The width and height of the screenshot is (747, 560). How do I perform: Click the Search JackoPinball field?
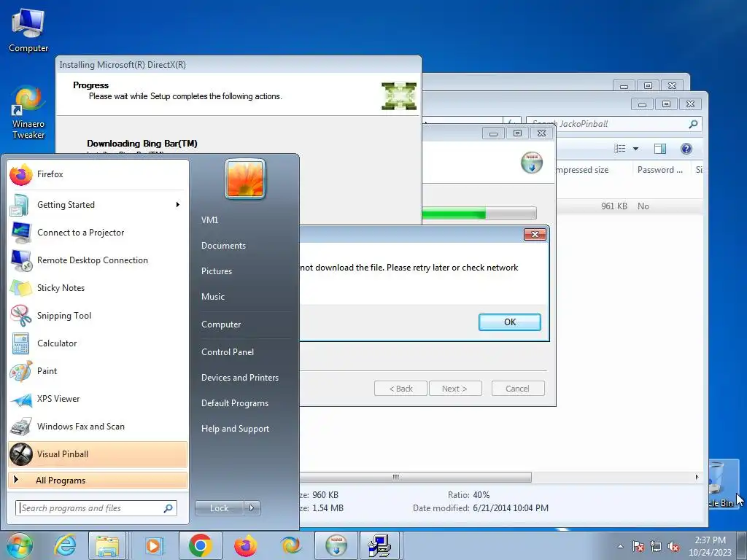click(614, 124)
